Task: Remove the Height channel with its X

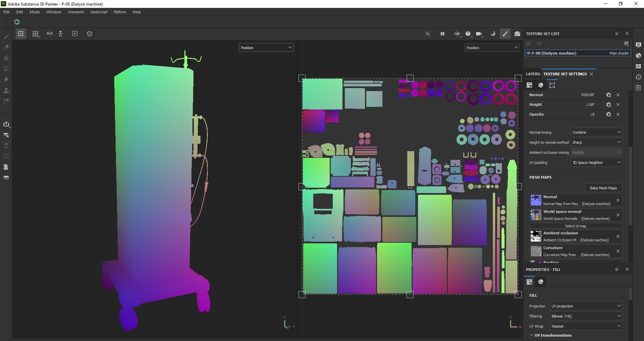Action: [x=618, y=105]
